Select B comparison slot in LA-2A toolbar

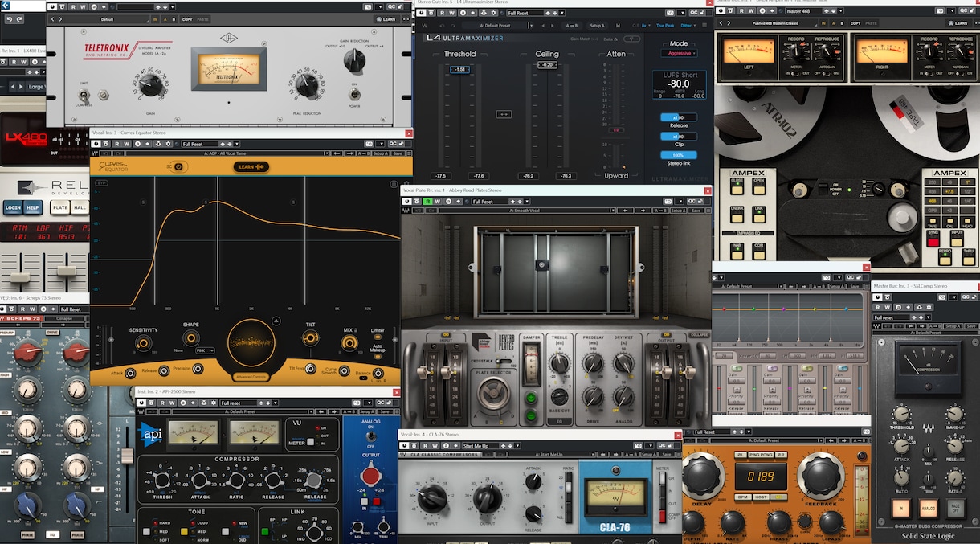(x=174, y=18)
